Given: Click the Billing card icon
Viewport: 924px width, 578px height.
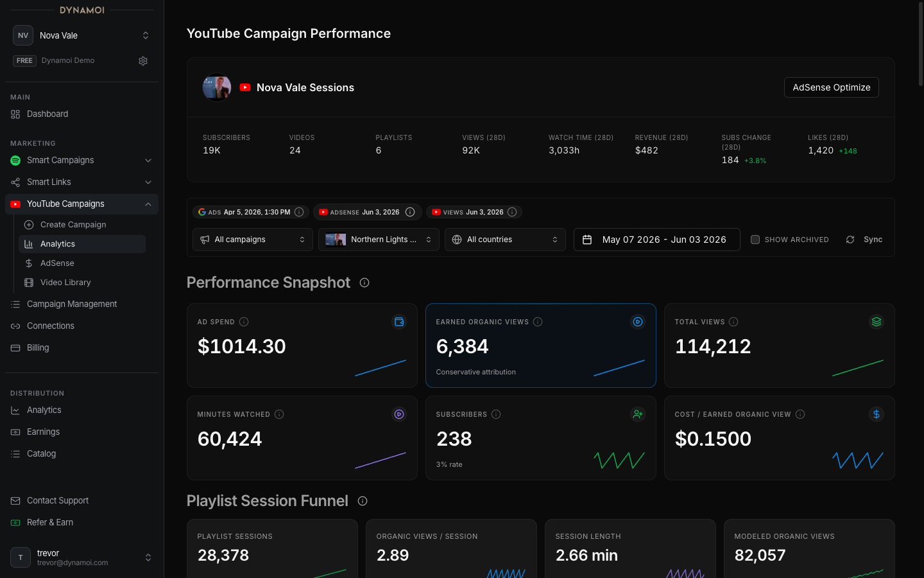Looking at the screenshot, I should [x=15, y=348].
